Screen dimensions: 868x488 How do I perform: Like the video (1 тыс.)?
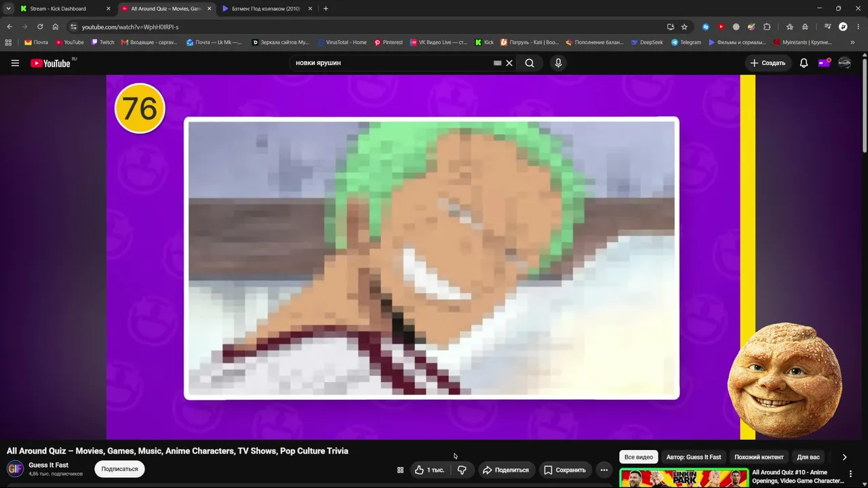pos(430,470)
